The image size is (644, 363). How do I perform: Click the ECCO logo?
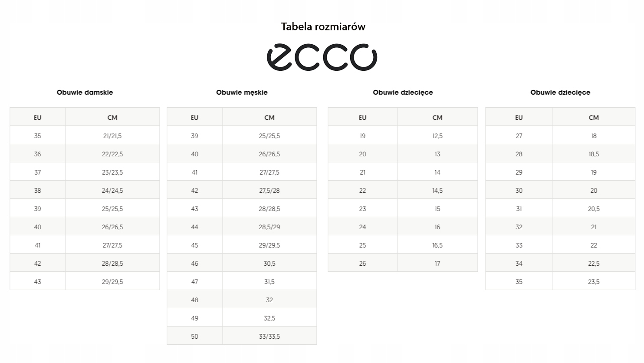(322, 57)
